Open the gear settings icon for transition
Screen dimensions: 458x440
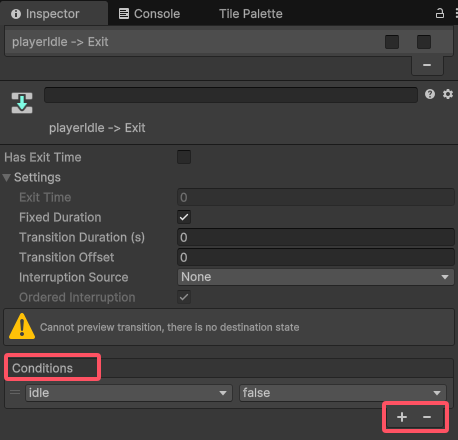click(448, 94)
